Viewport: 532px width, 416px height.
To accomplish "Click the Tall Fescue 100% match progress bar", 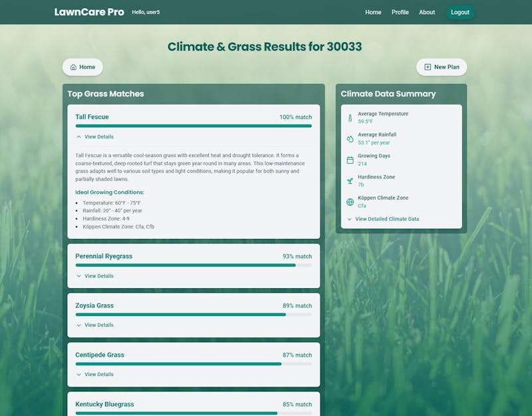I will pos(194,126).
